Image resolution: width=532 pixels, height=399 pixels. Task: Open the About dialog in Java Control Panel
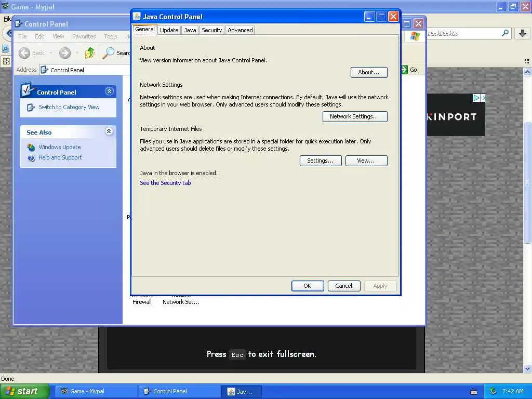pos(369,72)
